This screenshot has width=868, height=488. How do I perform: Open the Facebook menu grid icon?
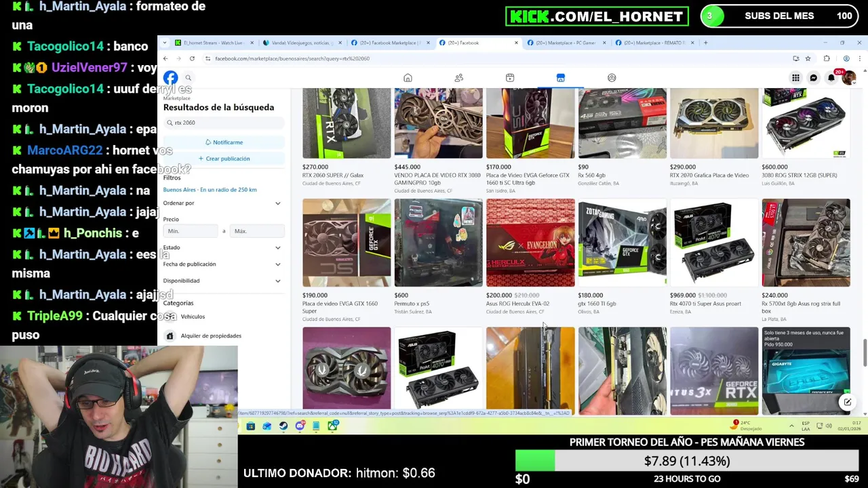[795, 78]
